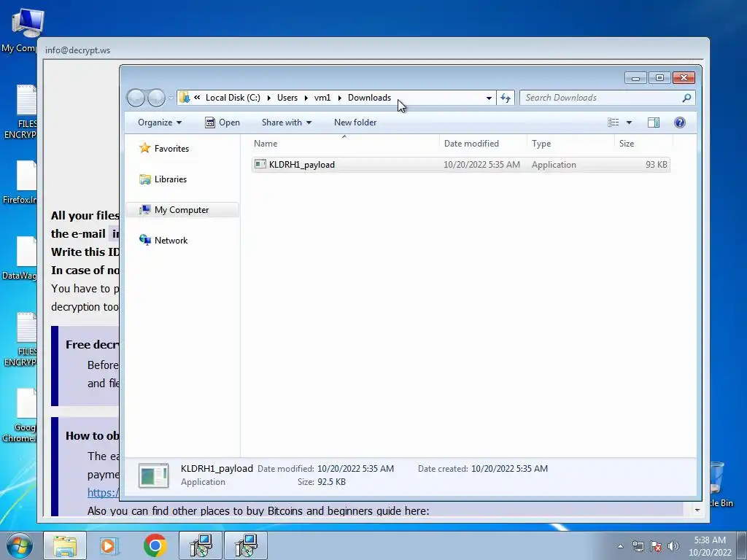
Task: Click the Favorites star icon
Action: point(145,148)
